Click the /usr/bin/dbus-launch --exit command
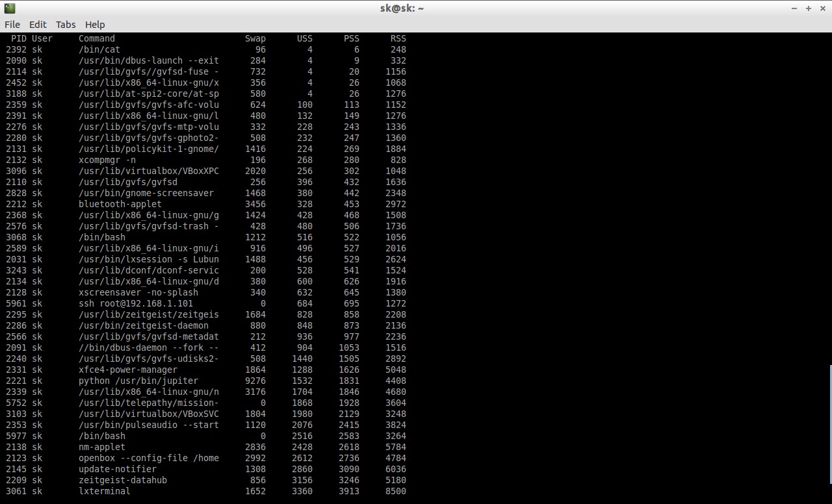 click(x=149, y=60)
